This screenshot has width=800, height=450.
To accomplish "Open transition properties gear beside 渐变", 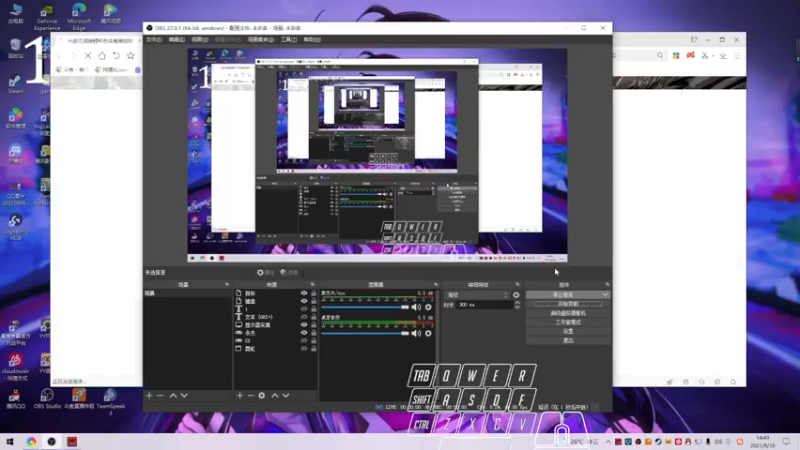I will pyautogui.click(x=516, y=295).
